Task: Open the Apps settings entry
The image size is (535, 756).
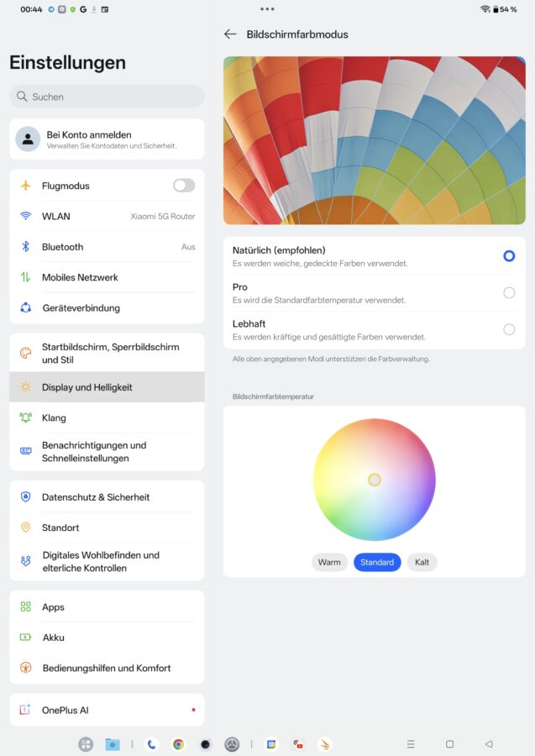Action: (x=107, y=606)
